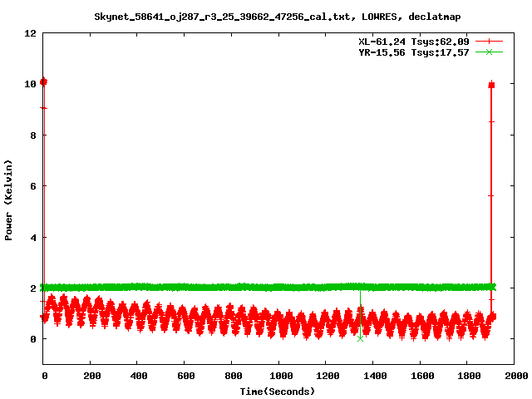Click the x-axis tick label 1400
This screenshot has height=399, width=532.
tap(375, 376)
